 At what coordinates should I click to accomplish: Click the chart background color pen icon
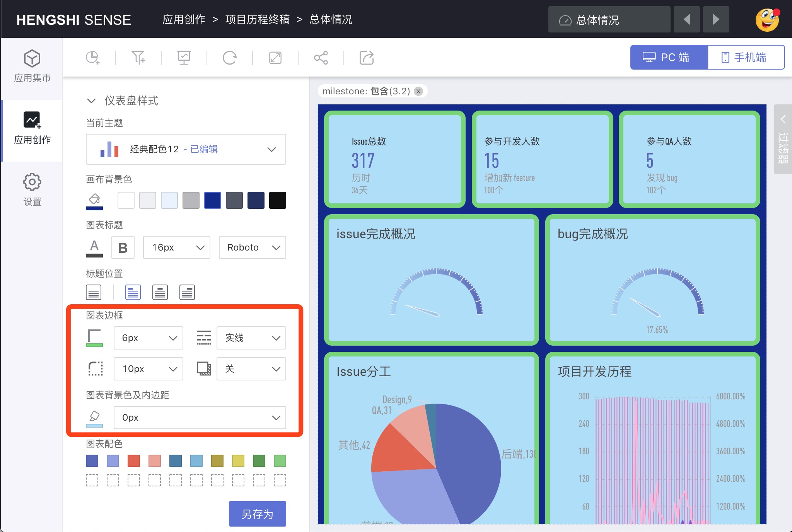click(94, 418)
